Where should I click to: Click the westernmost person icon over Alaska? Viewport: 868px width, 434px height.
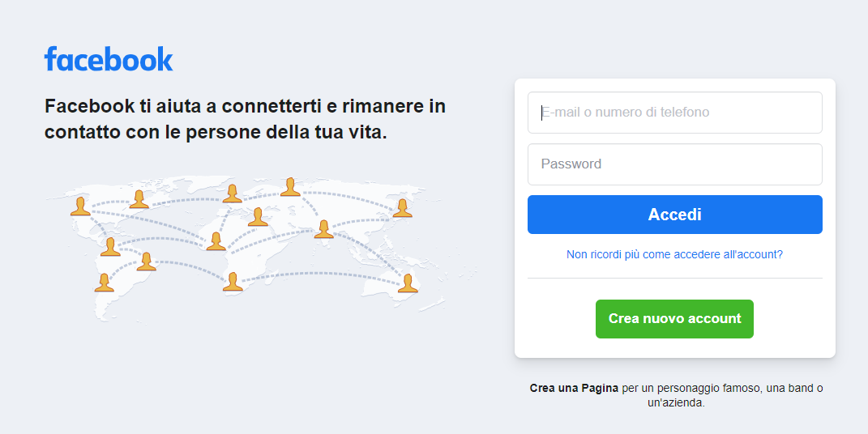coord(80,206)
